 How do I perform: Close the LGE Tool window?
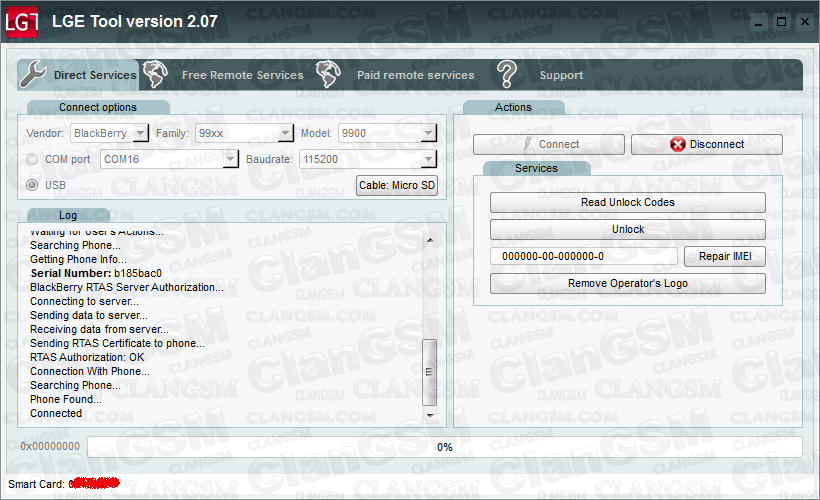805,22
